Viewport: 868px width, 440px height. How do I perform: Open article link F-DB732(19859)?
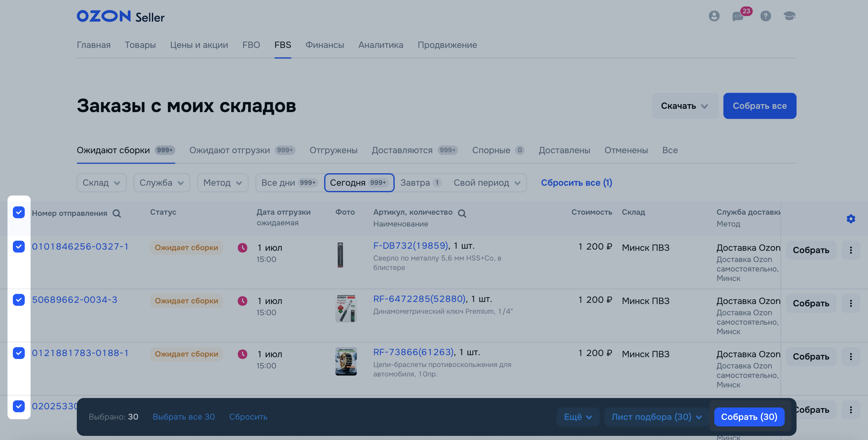(410, 246)
